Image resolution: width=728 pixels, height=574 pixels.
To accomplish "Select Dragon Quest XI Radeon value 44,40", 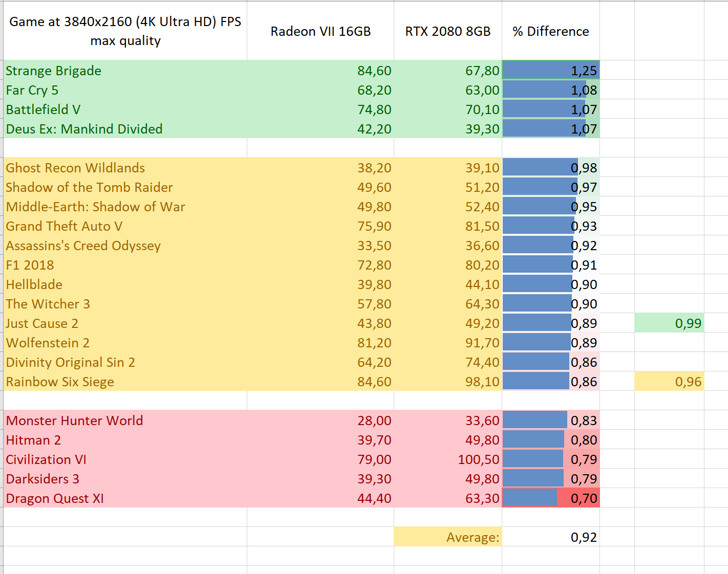I will click(320, 498).
